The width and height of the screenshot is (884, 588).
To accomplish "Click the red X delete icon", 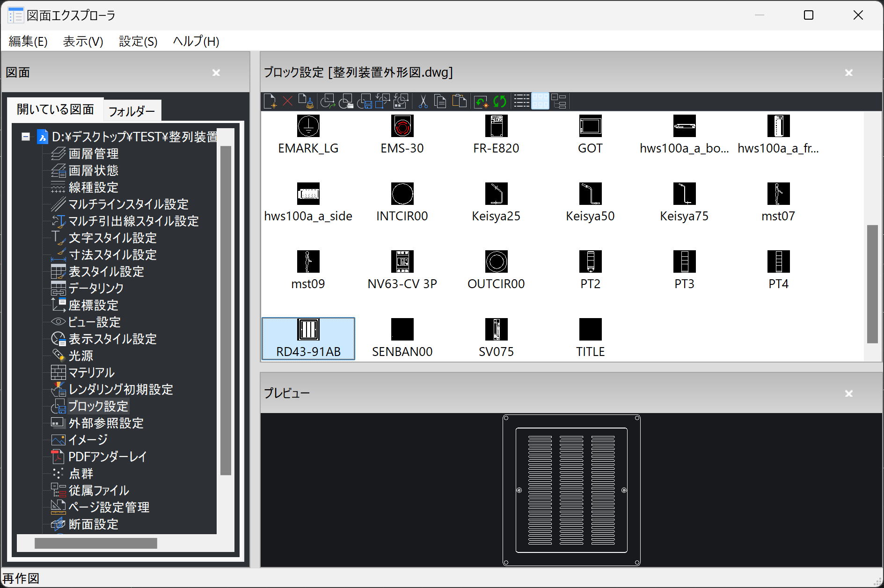I will 287,101.
